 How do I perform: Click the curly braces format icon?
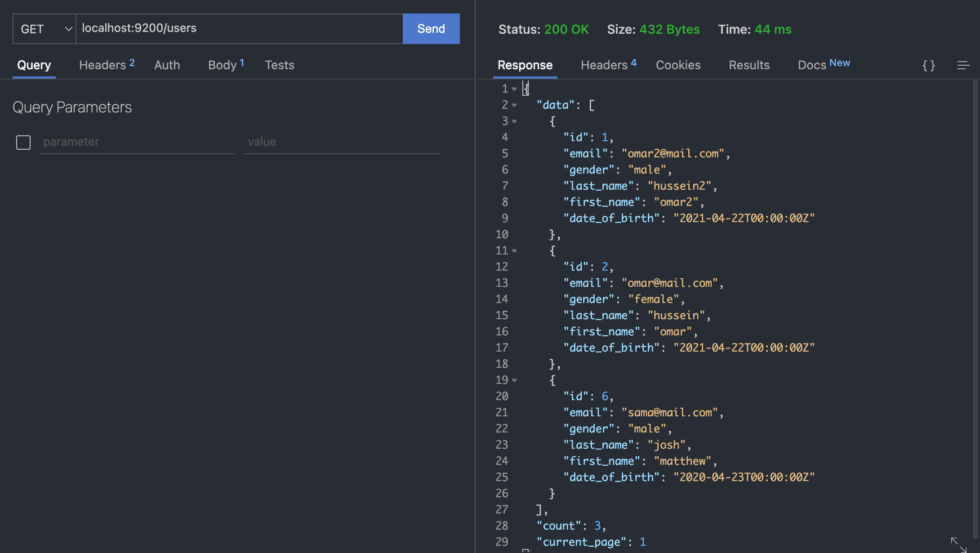[929, 65]
